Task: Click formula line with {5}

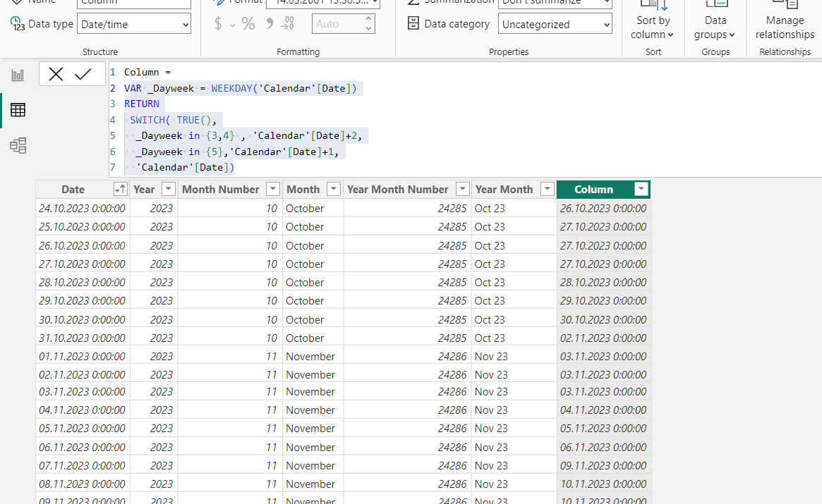Action: [237, 152]
